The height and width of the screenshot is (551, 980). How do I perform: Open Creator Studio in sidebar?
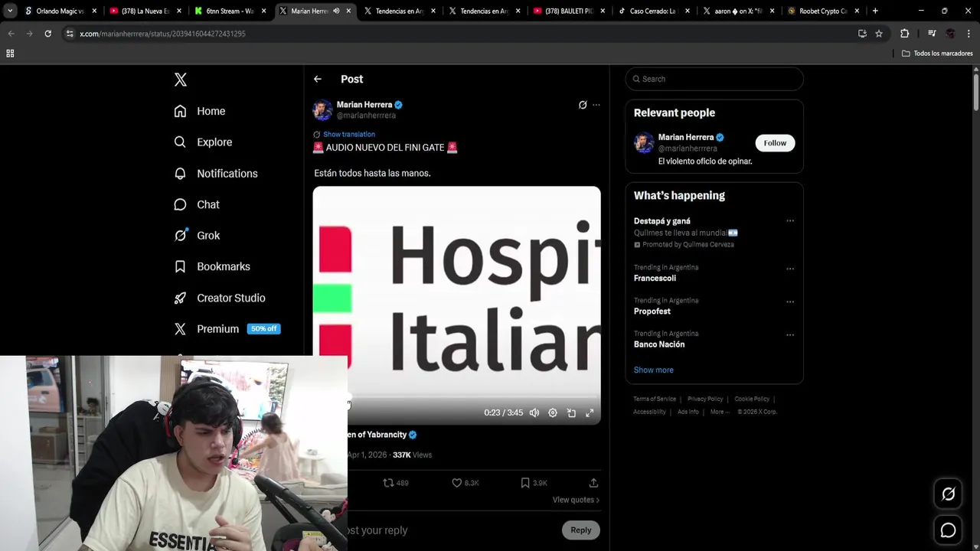click(220, 298)
